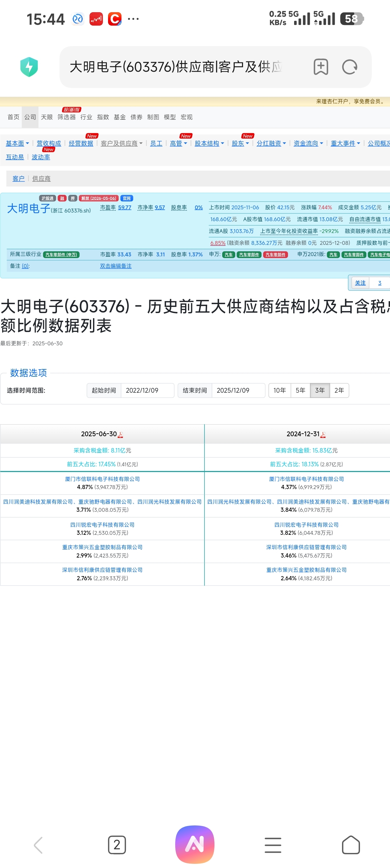Open 经营数据 link
390x868 pixels.
pos(81,143)
